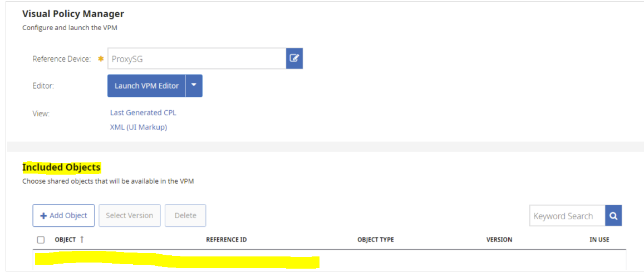Sort by the IN USE column
This screenshot has height=277, width=644.
click(x=599, y=240)
